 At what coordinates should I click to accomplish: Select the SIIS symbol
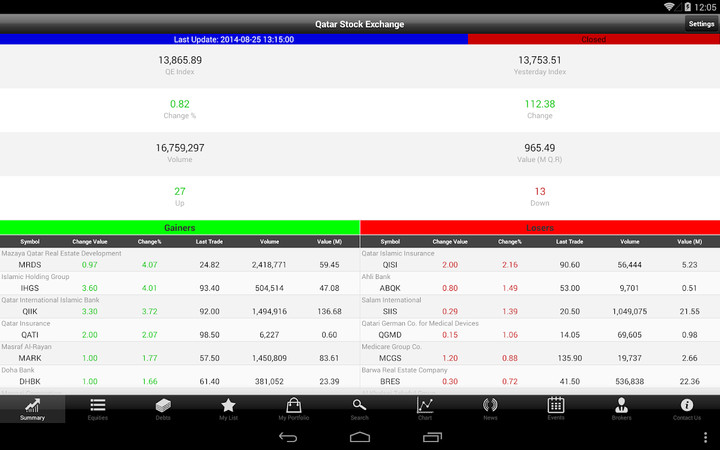tap(390, 311)
